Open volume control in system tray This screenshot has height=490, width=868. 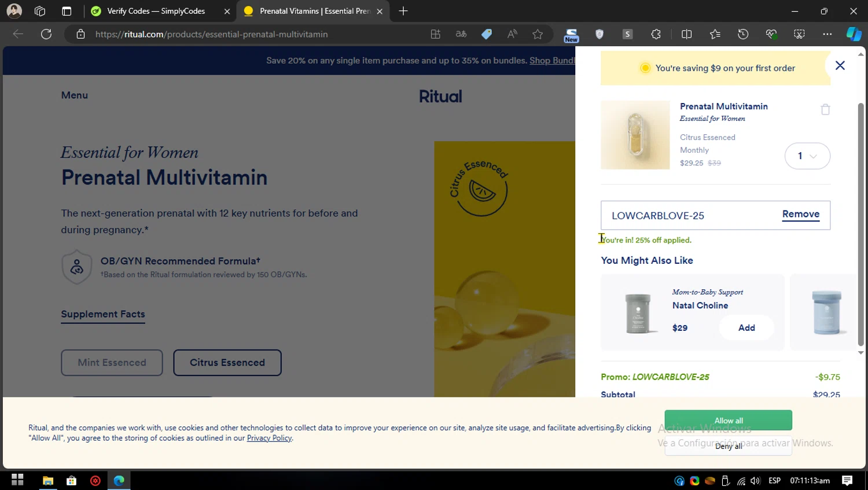pos(755,481)
